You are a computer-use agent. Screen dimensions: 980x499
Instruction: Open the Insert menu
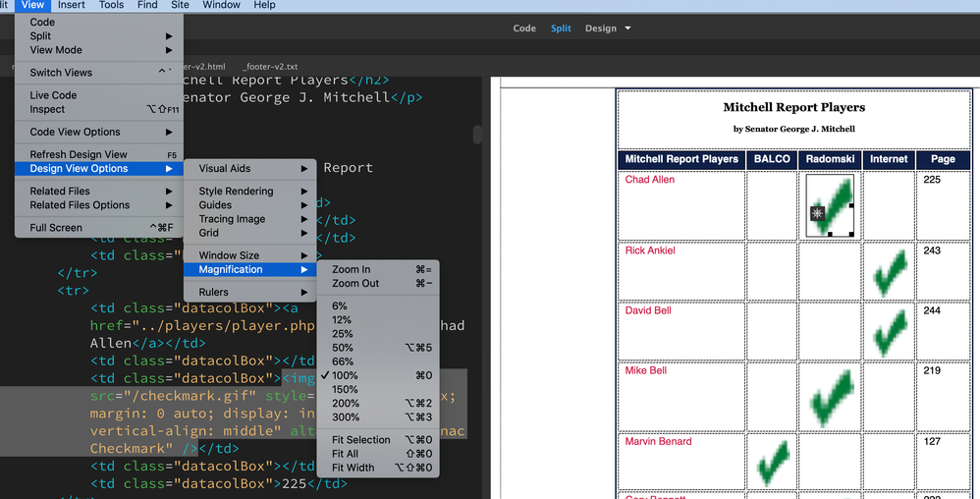[72, 5]
